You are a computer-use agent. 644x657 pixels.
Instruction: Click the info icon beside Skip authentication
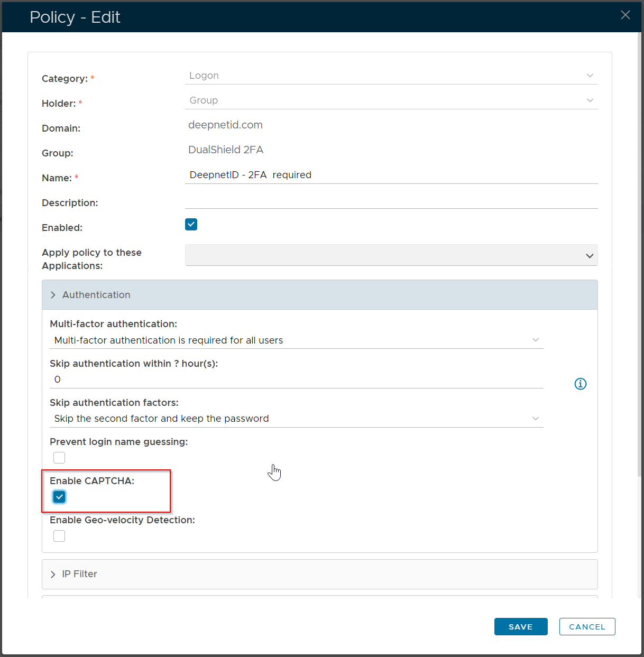tap(580, 384)
